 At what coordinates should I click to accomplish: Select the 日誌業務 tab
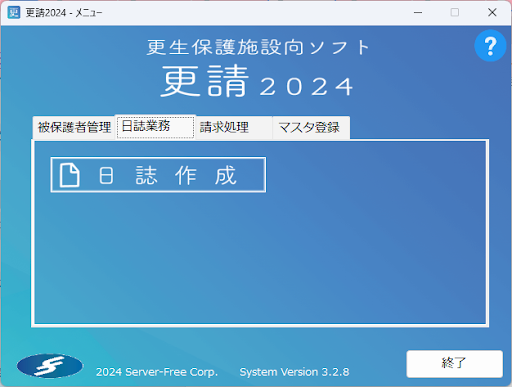(155, 127)
